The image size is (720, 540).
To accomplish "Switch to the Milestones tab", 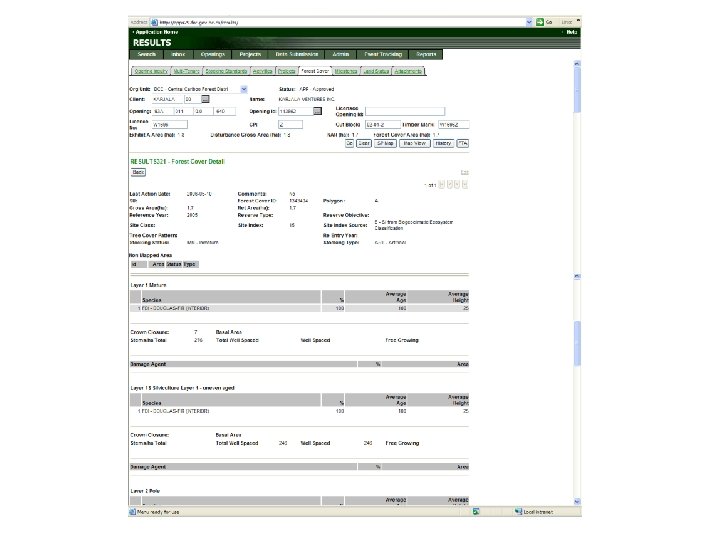I will pos(346,71).
